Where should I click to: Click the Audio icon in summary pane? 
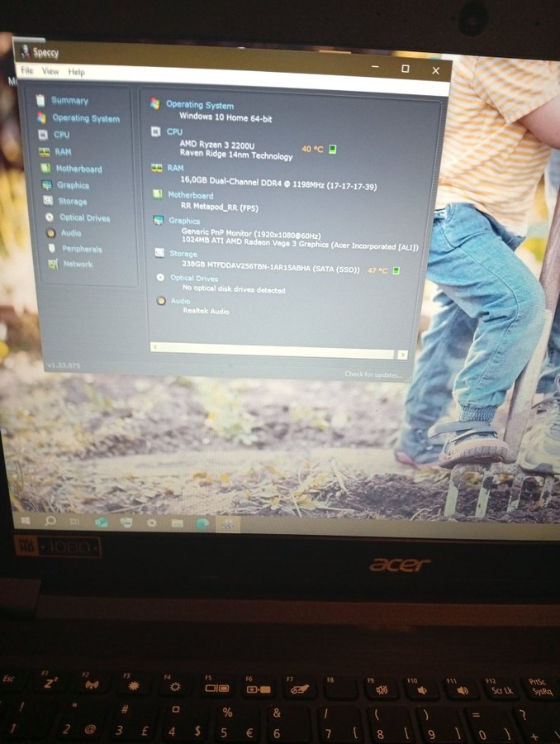click(x=161, y=300)
